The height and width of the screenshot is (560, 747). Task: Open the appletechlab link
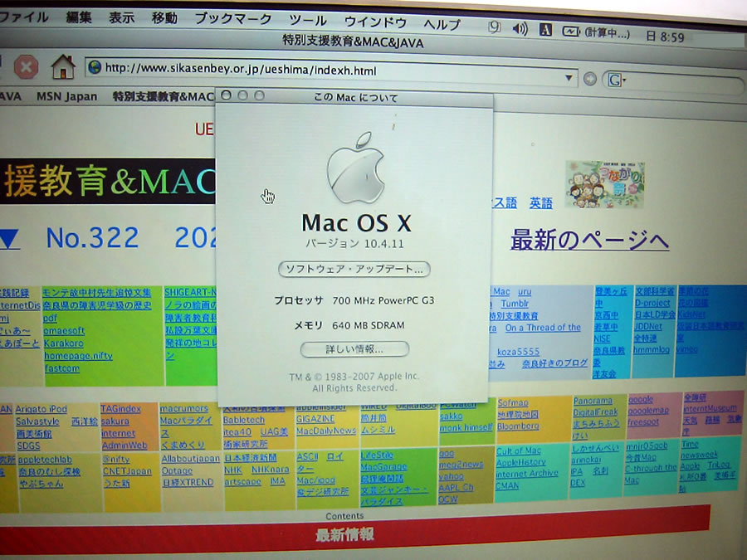[45, 460]
